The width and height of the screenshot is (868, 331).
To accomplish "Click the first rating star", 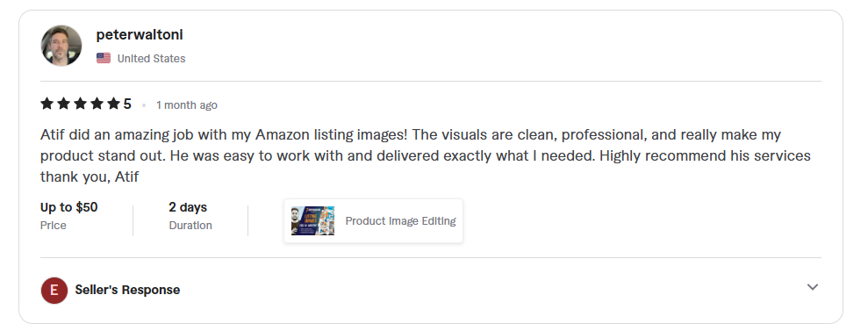I will click(x=47, y=104).
